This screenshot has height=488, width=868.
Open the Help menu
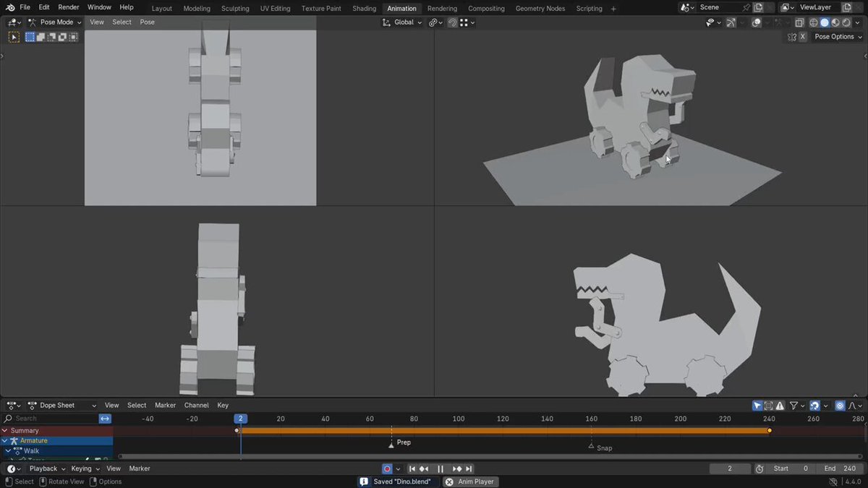coord(127,7)
